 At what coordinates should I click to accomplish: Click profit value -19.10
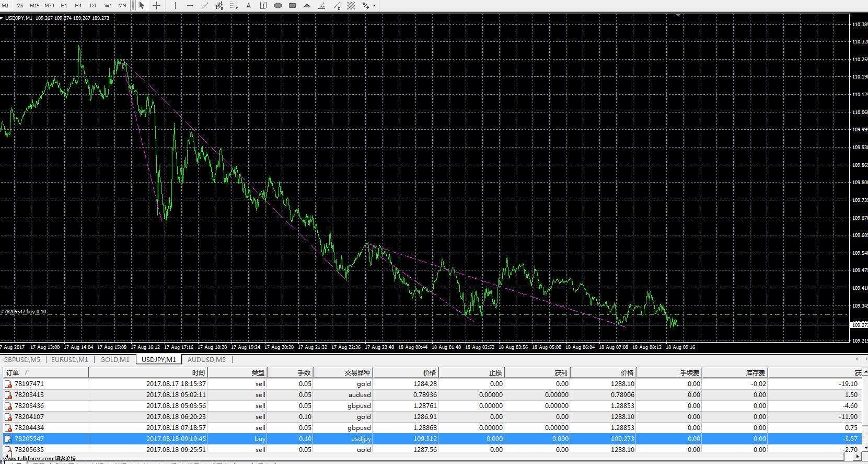(x=848, y=384)
